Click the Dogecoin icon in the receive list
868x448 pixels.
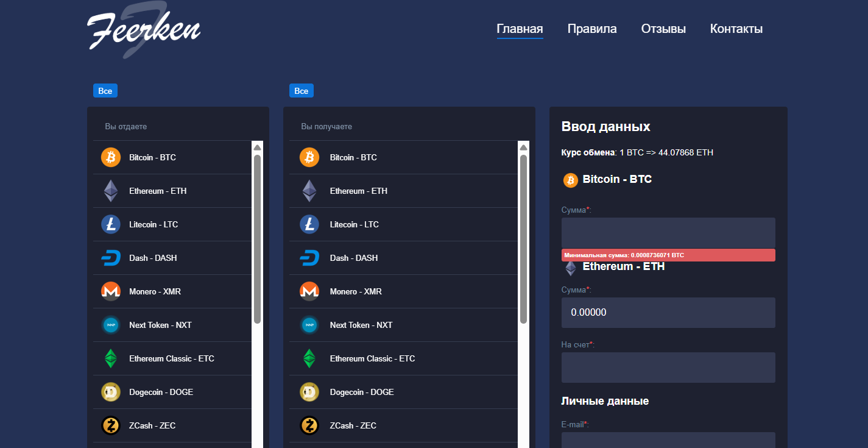pyautogui.click(x=309, y=392)
